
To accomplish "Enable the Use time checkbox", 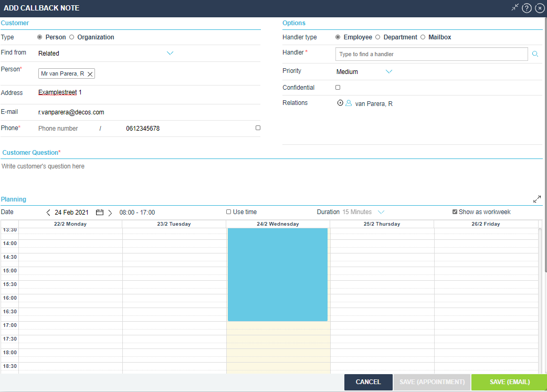I will click(x=228, y=212).
